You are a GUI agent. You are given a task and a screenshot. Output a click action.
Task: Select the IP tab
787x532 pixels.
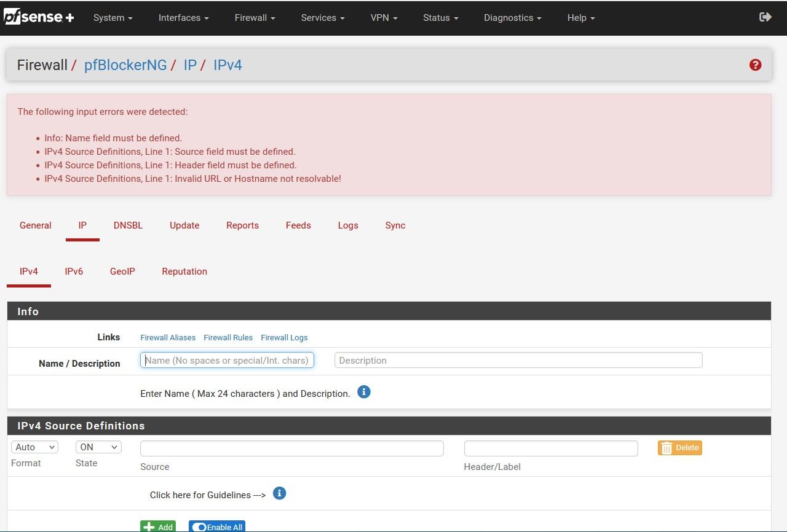tap(82, 225)
